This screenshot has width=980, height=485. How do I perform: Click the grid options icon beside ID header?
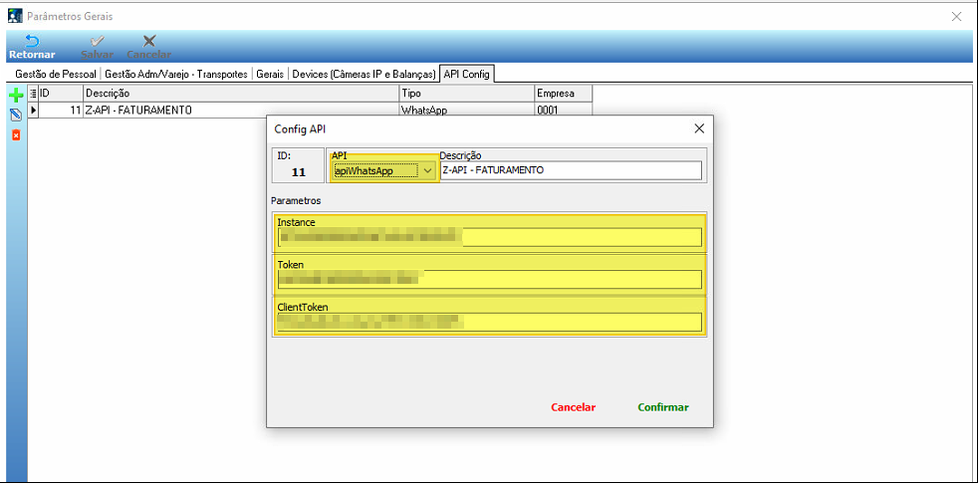(33, 94)
